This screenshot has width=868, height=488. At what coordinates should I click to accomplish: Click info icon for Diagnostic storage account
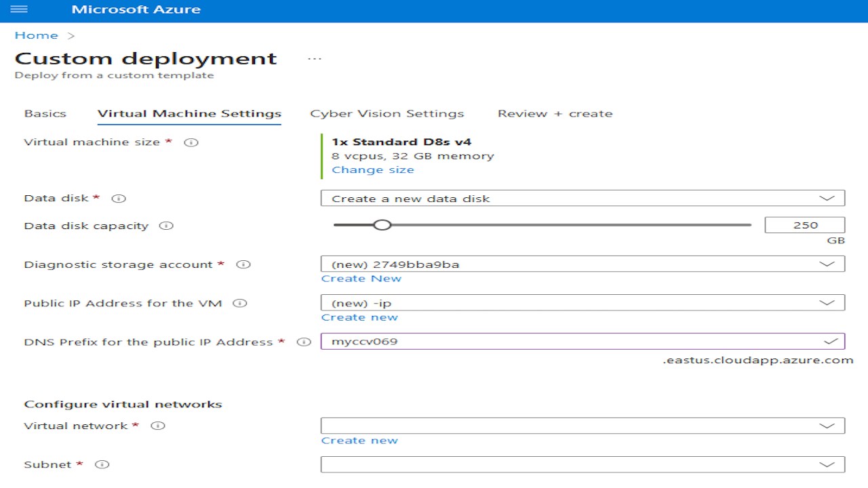click(243, 265)
